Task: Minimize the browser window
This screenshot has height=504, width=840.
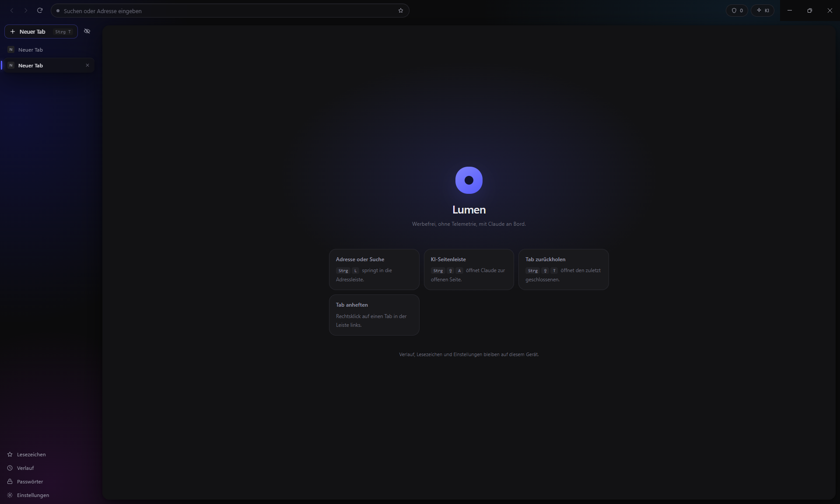Action: click(x=790, y=10)
